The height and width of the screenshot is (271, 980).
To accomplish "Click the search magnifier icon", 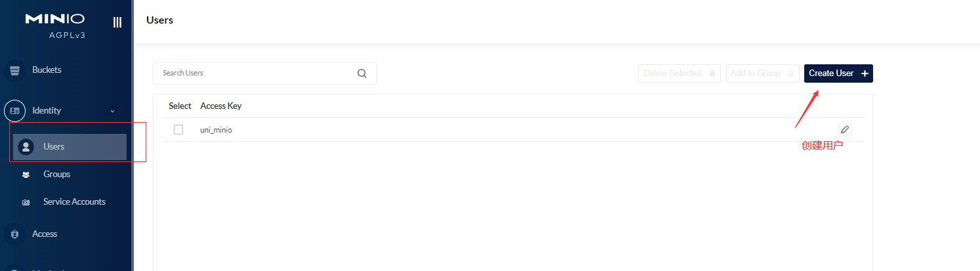I will point(362,73).
